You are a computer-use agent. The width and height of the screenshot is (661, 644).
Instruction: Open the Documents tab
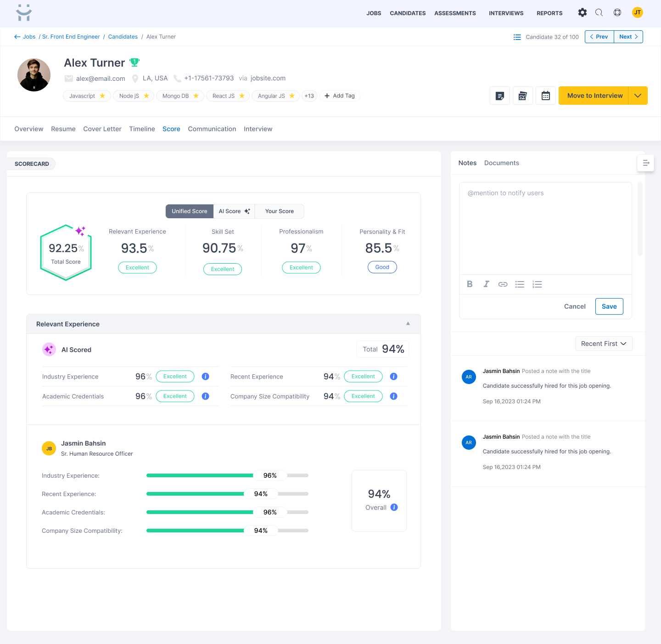501,163
